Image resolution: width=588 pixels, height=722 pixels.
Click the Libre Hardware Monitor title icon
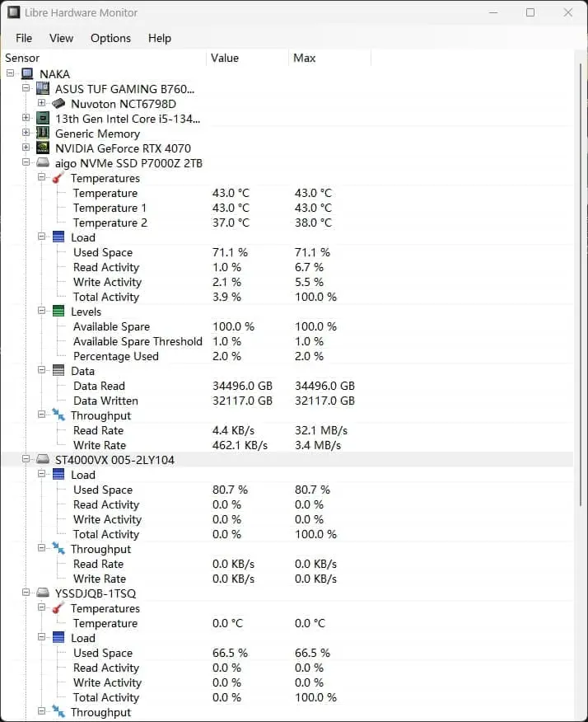pos(13,12)
